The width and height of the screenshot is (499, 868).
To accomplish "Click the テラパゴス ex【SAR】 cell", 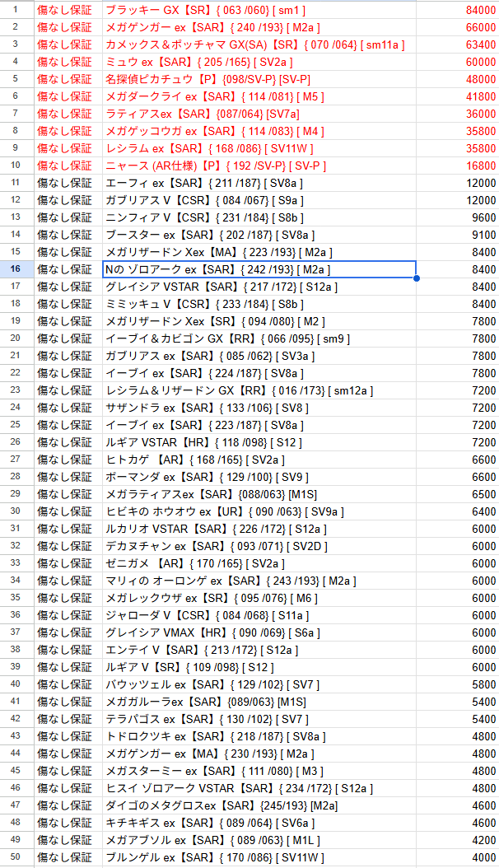I will (x=259, y=719).
